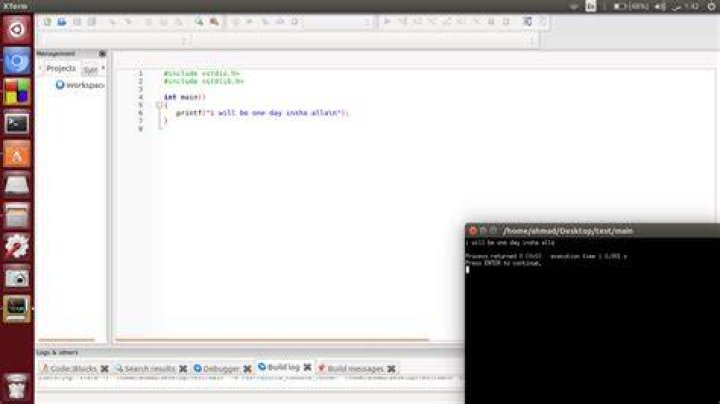The height and width of the screenshot is (404, 720).
Task: Click the "int main()" line in editor
Action: click(185, 97)
